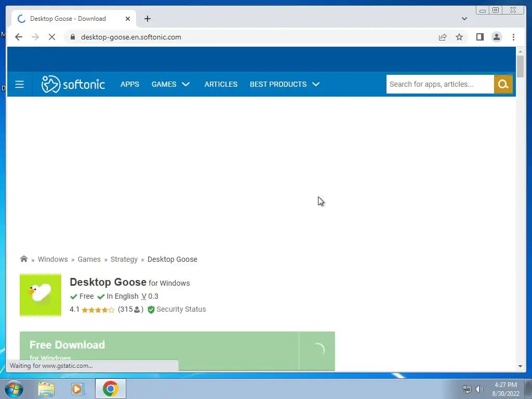Open the Security Status shield link
Screen dimensions: 532x399
coord(177,310)
